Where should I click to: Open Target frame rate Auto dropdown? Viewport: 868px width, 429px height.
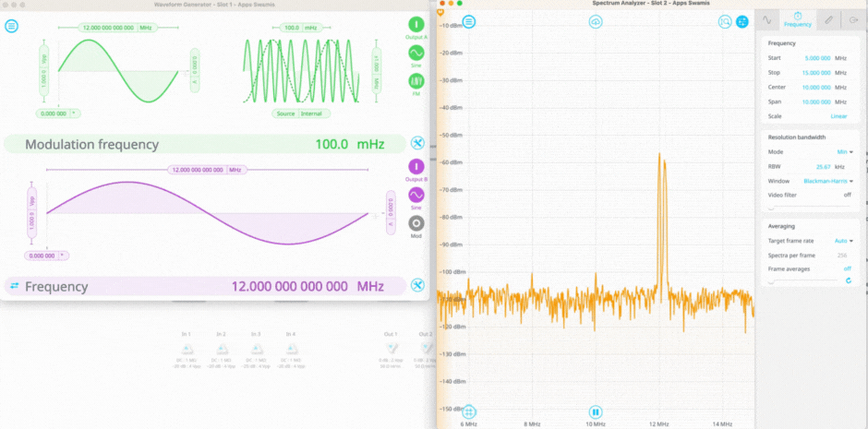844,241
